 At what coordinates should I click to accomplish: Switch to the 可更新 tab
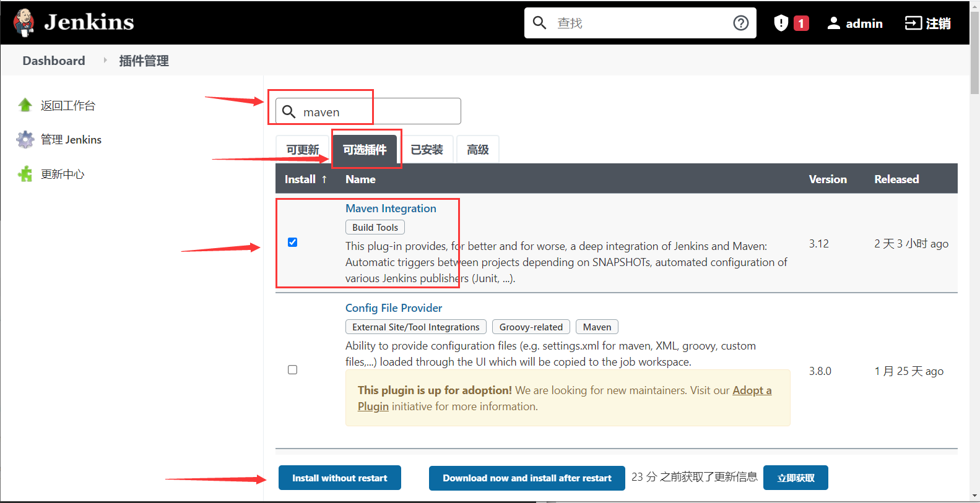[x=303, y=150]
